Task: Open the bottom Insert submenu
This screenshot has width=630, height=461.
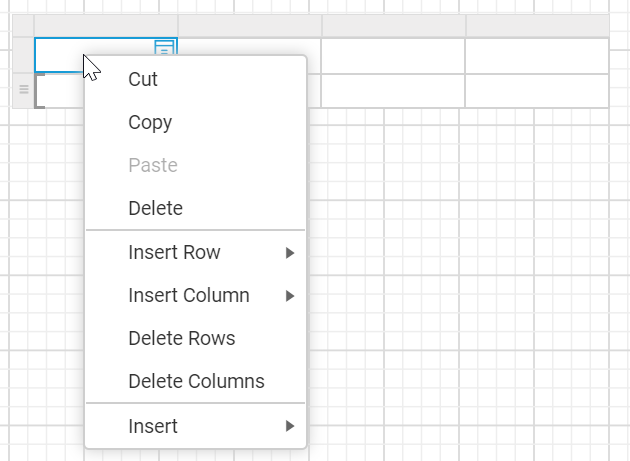Action: (x=196, y=426)
